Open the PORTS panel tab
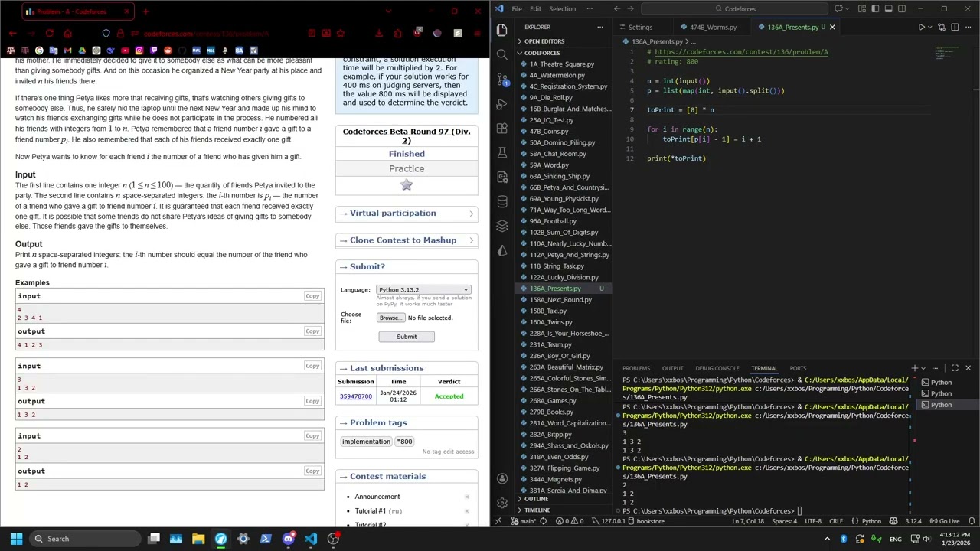 798,368
